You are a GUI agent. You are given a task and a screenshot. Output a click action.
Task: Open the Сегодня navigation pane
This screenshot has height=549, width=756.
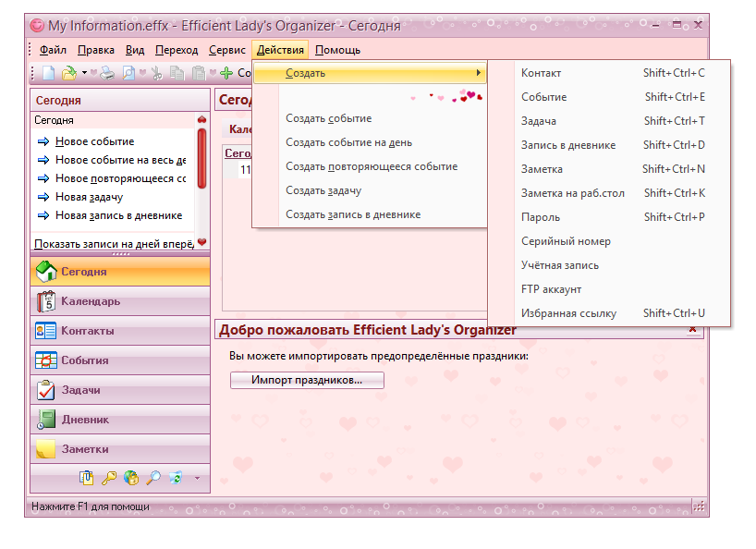pos(120,272)
